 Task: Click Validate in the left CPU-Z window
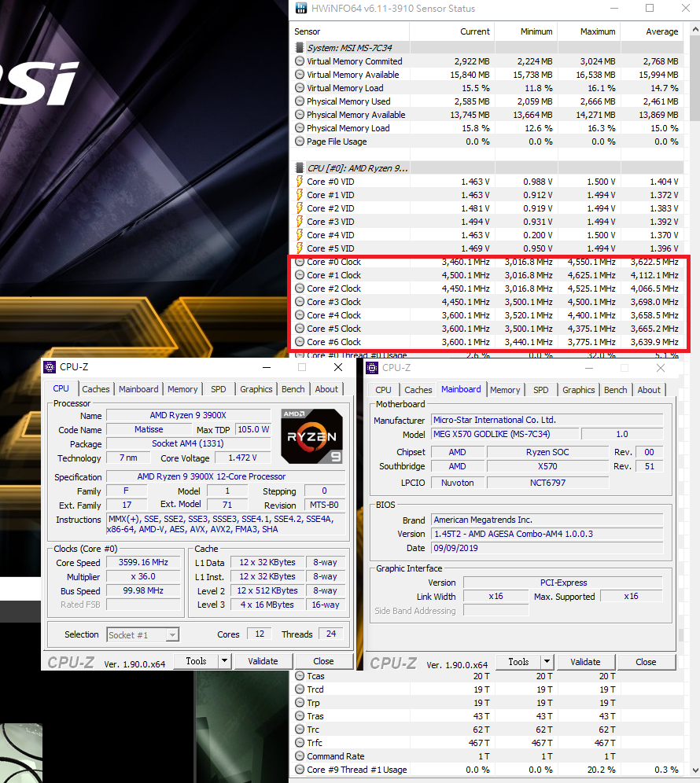(x=263, y=661)
